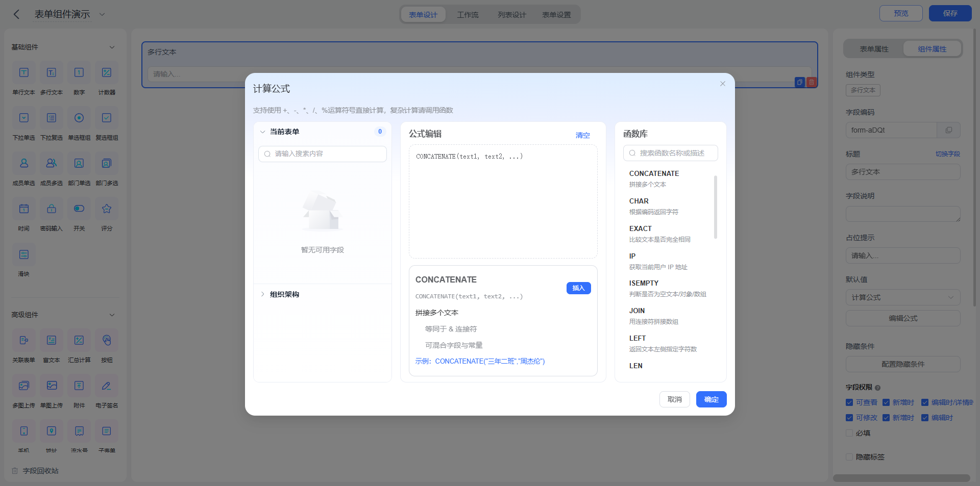
Task: Click the field search input 请输入搜索内容
Action: click(x=323, y=154)
